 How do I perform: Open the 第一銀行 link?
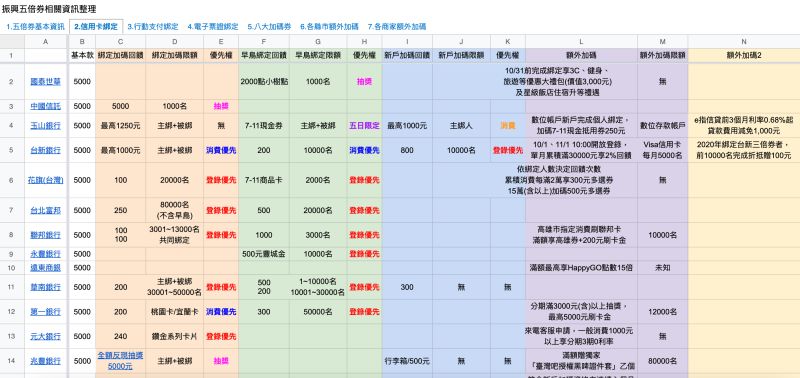tap(45, 312)
